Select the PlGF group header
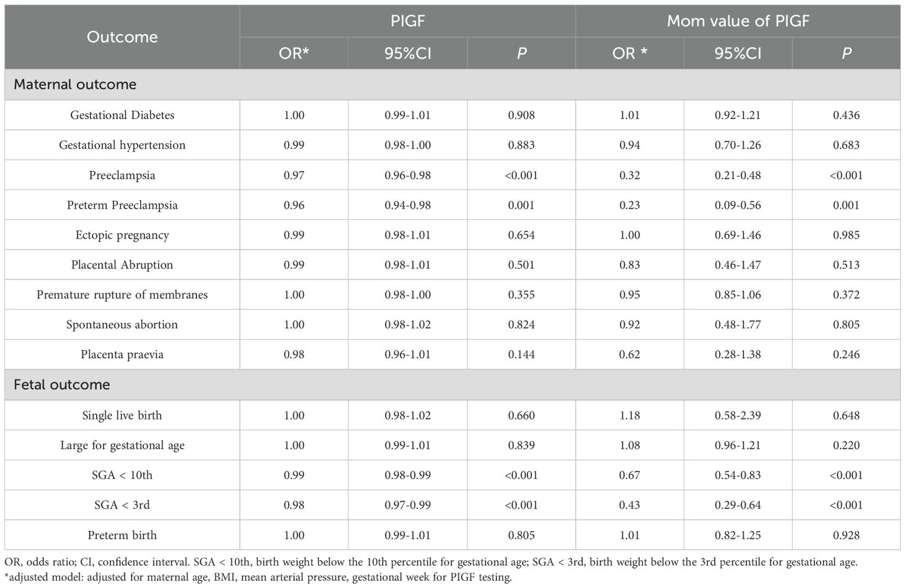Screen dimensions: 905x588 pyautogui.click(x=407, y=21)
